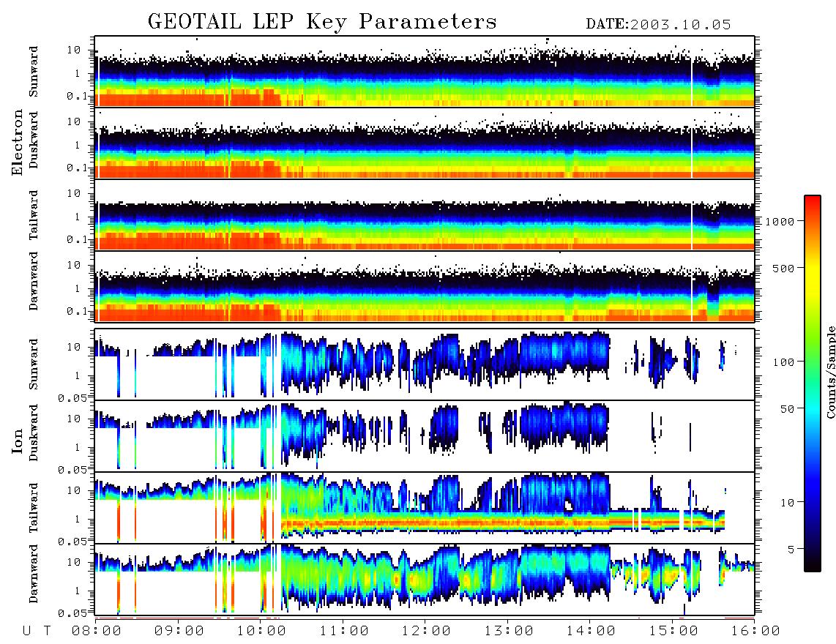Click the 11:00 time tick label
This screenshot has height=644, width=836.
344,631
